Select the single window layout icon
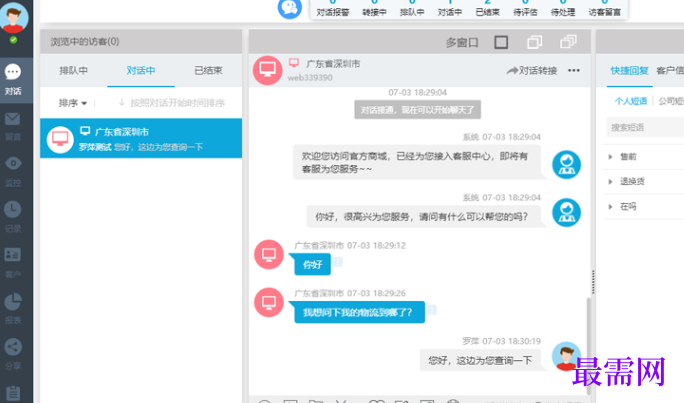The height and width of the screenshot is (403, 684). click(x=501, y=42)
